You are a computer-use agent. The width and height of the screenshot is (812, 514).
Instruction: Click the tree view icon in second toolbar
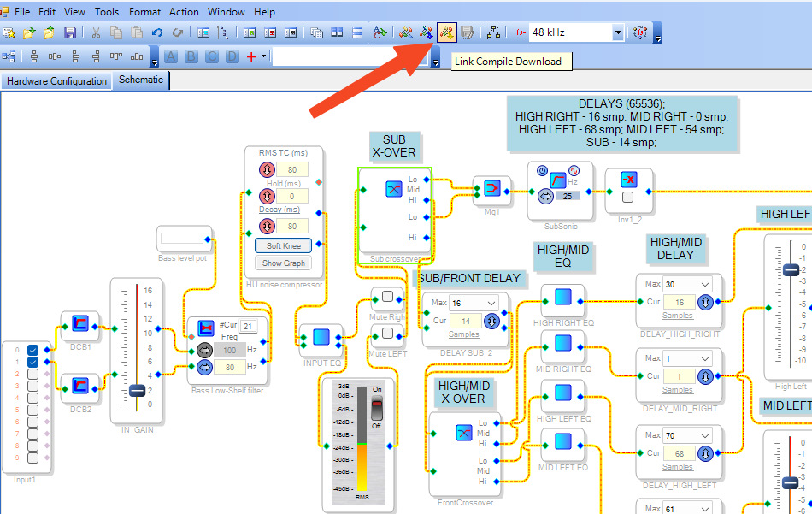9,56
